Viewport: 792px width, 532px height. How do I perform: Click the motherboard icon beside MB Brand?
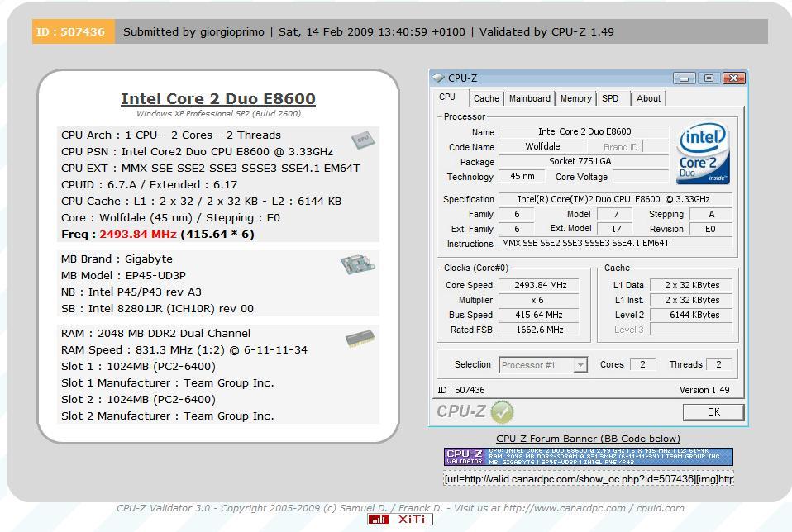(357, 264)
